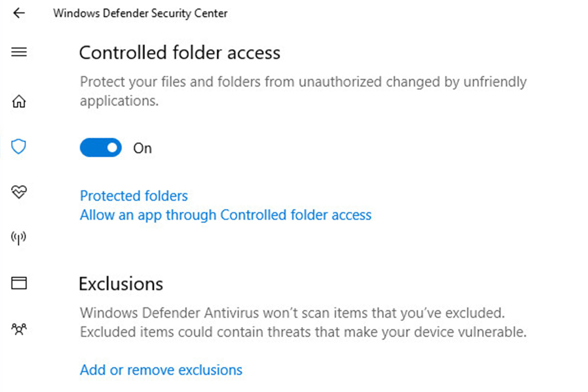Click the Windows Defender Security Center title

pos(140,13)
